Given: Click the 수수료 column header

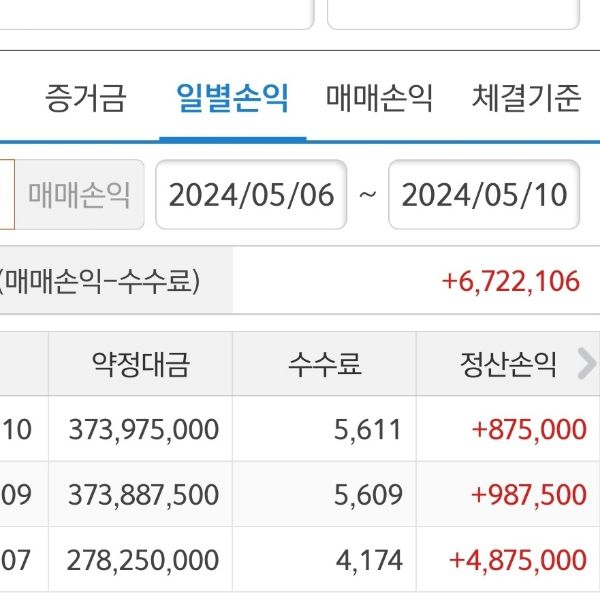Looking at the screenshot, I should tap(323, 365).
